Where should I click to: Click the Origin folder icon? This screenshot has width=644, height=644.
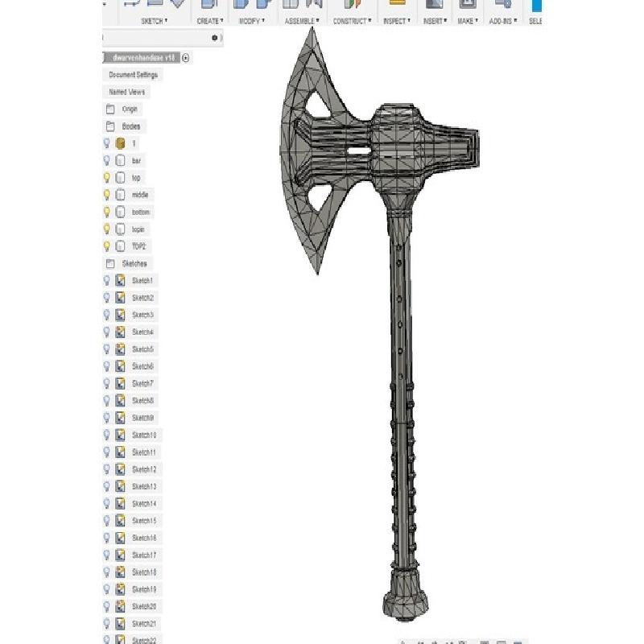point(110,109)
